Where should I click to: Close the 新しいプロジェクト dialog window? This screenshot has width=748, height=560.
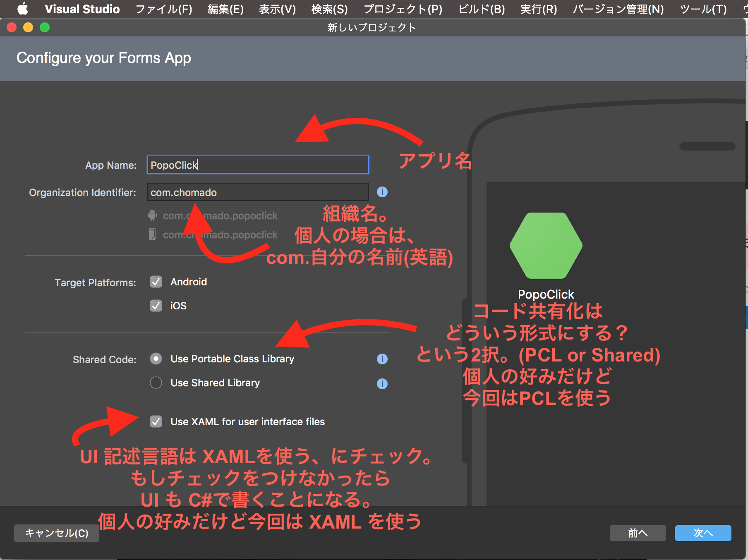coord(12,27)
